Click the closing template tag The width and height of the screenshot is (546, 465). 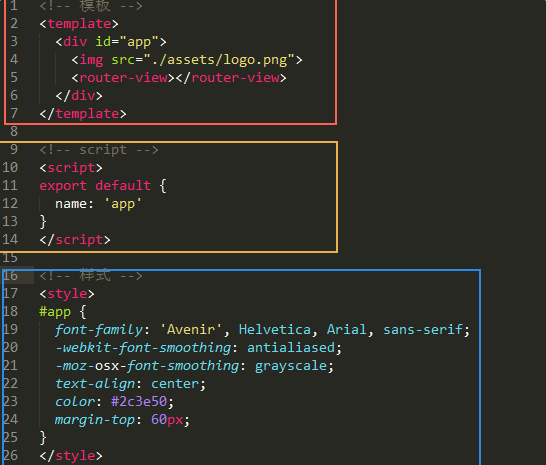click(x=83, y=114)
